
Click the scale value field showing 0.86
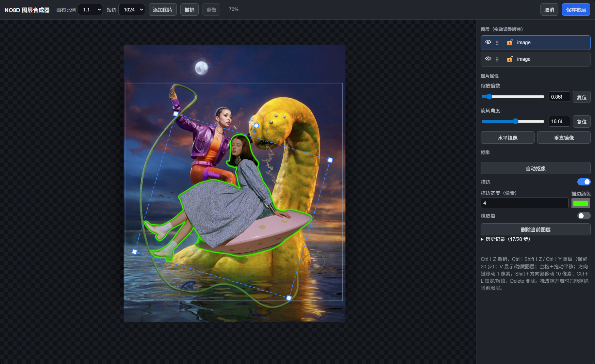[x=559, y=97]
